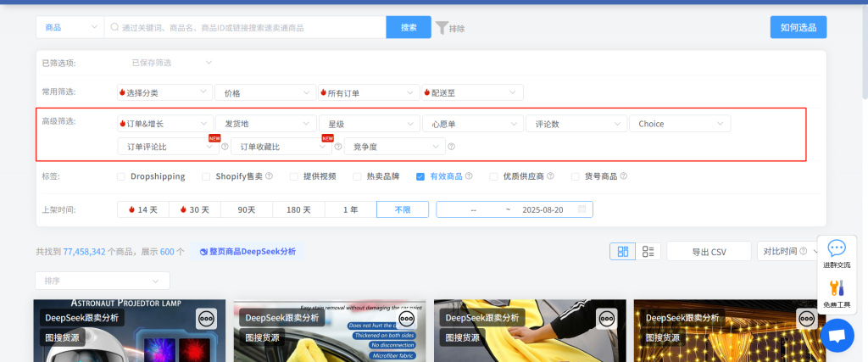Click 图搜货源 on string lights card

663,337
